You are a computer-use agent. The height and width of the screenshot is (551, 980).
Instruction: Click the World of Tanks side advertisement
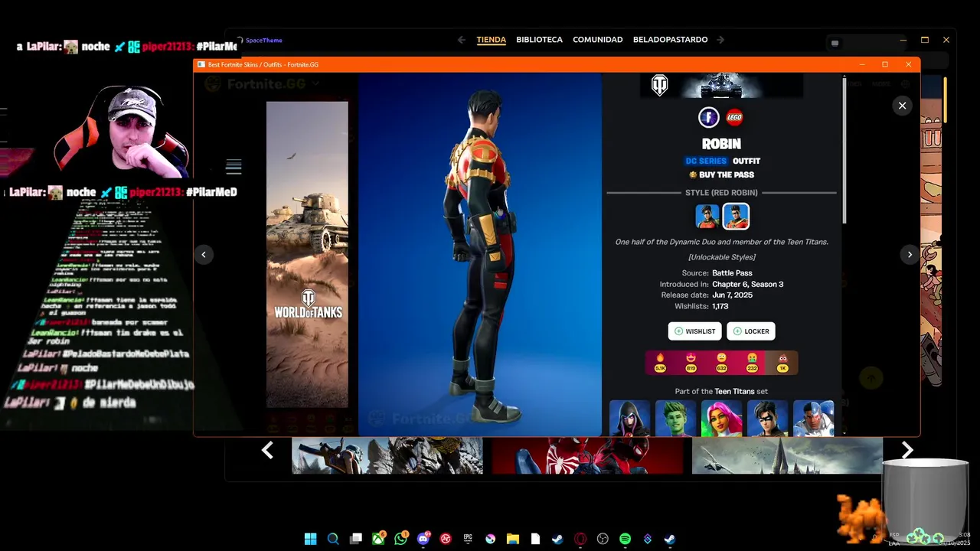(307, 254)
